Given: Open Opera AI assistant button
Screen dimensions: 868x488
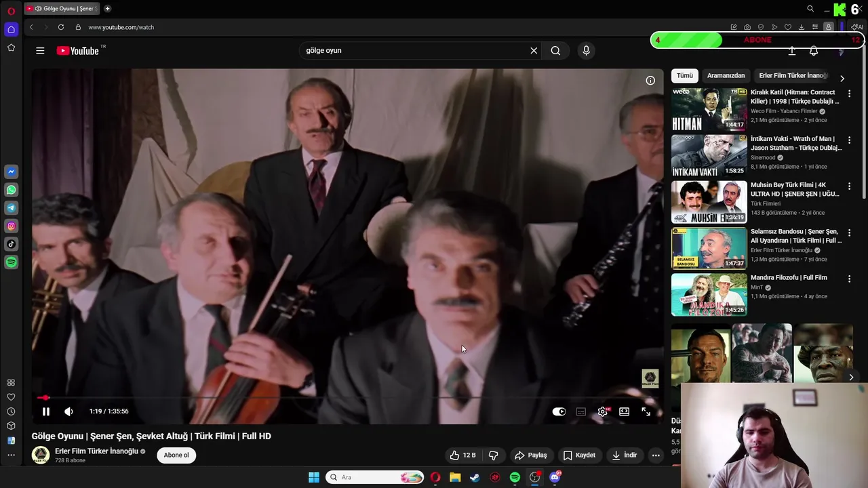Looking at the screenshot, I should tap(858, 27).
